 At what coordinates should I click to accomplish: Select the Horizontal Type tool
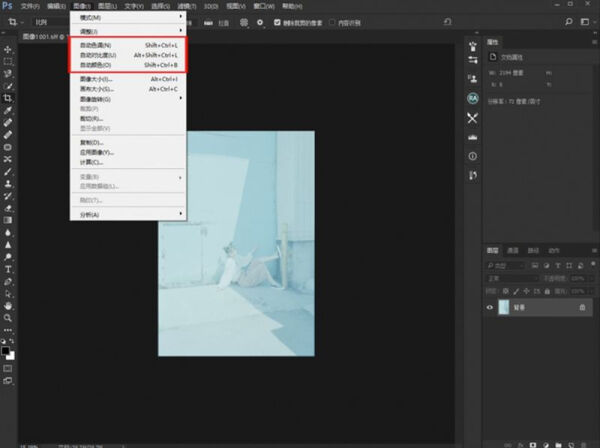pos(8,269)
